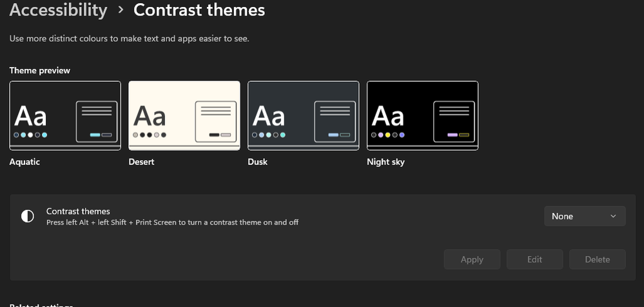
Task: Click the Apply button
Action: click(x=472, y=259)
